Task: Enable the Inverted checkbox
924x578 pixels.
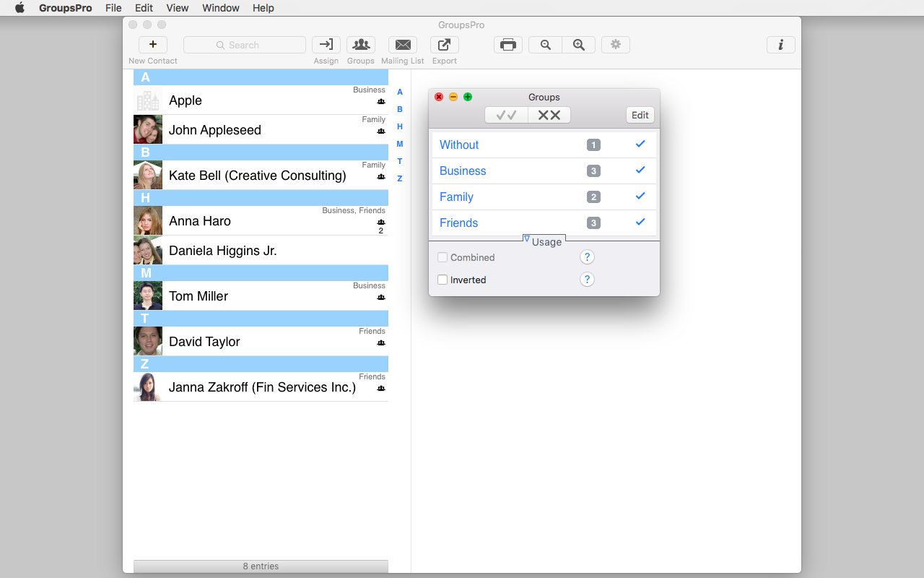Action: point(443,280)
